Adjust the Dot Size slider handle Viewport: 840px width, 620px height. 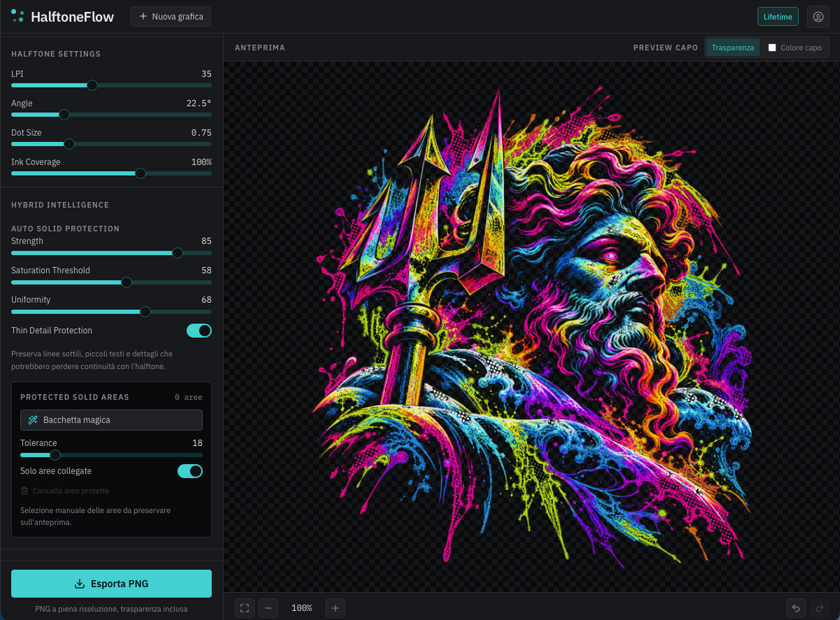point(69,144)
